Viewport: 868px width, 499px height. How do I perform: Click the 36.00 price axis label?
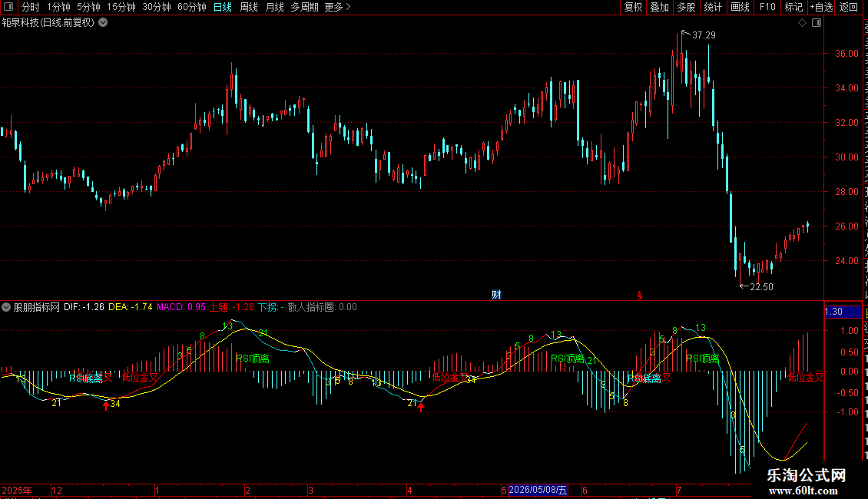coord(847,54)
